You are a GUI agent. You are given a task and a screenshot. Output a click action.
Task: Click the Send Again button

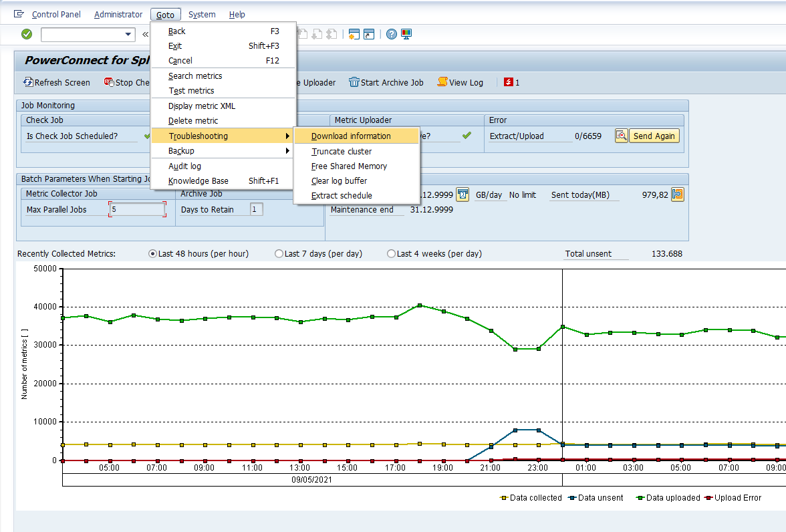[x=654, y=136]
